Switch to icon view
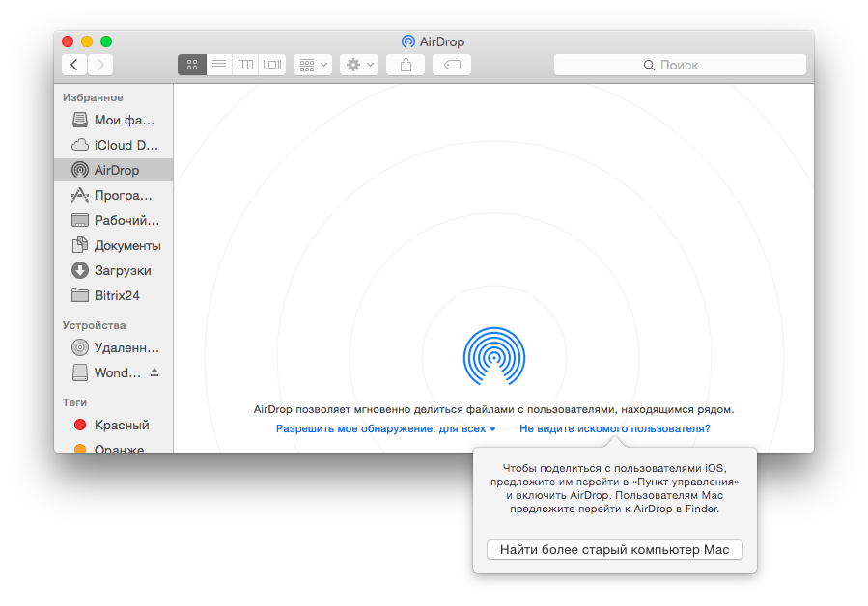 click(x=191, y=65)
